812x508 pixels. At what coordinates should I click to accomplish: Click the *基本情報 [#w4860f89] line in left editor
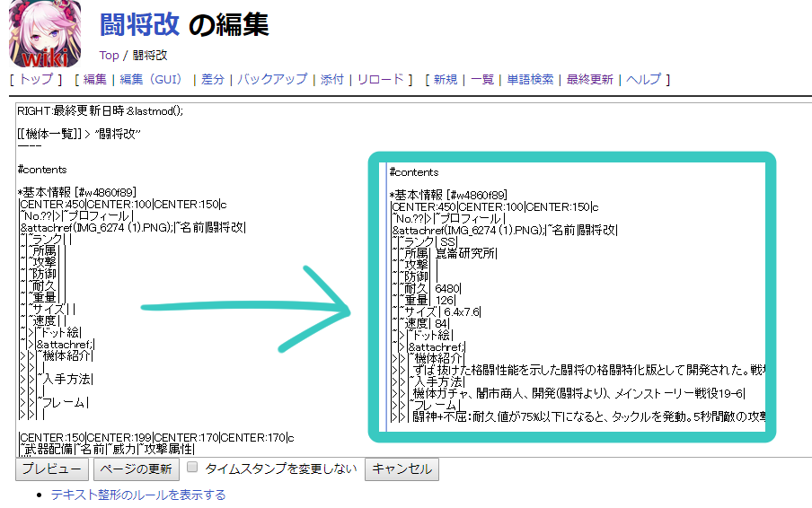pos(77,192)
